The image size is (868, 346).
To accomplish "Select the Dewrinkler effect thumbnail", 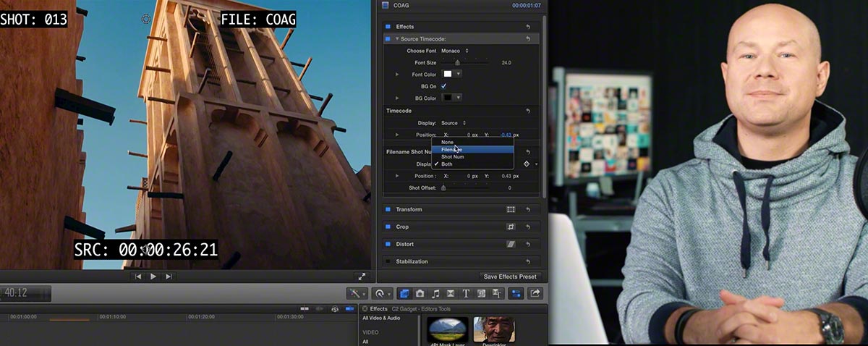I will [494, 331].
